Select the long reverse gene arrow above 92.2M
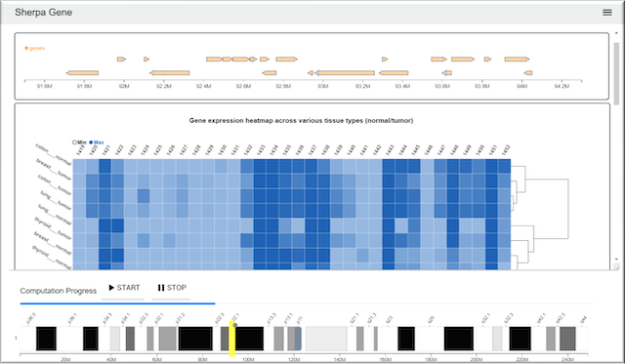The height and width of the screenshot is (364, 625). (x=170, y=73)
